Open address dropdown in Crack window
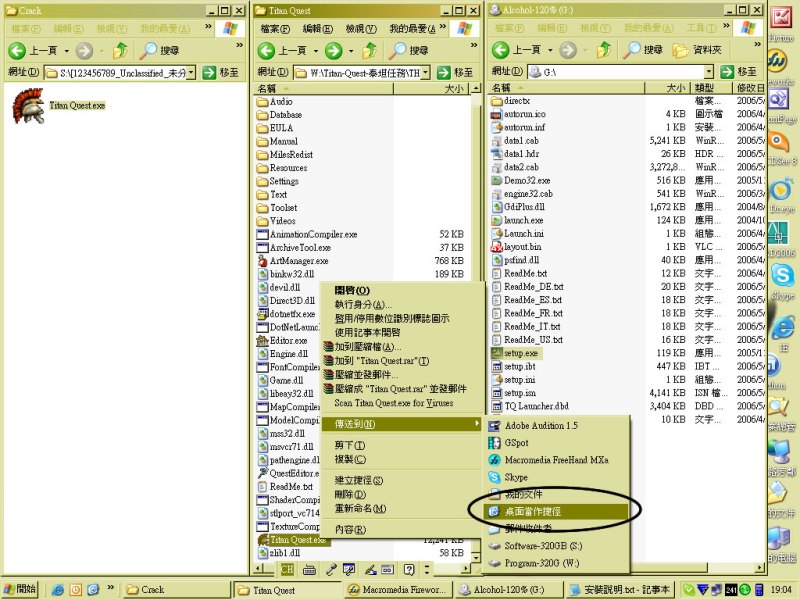 191,72
